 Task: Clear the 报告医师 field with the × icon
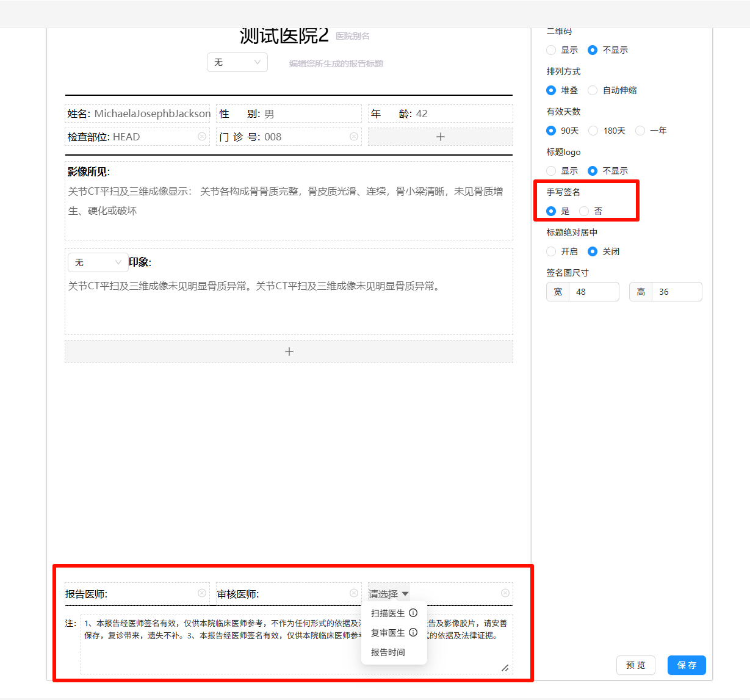click(x=202, y=593)
